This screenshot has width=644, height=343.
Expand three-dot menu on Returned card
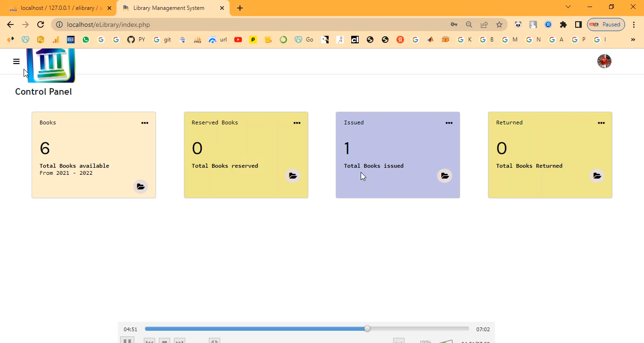point(601,123)
